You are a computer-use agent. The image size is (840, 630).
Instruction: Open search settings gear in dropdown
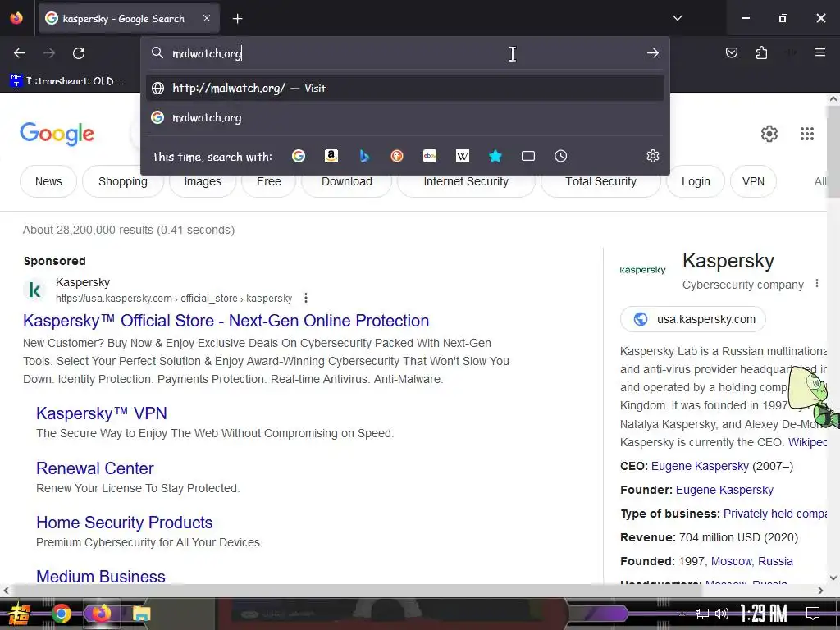click(x=652, y=156)
